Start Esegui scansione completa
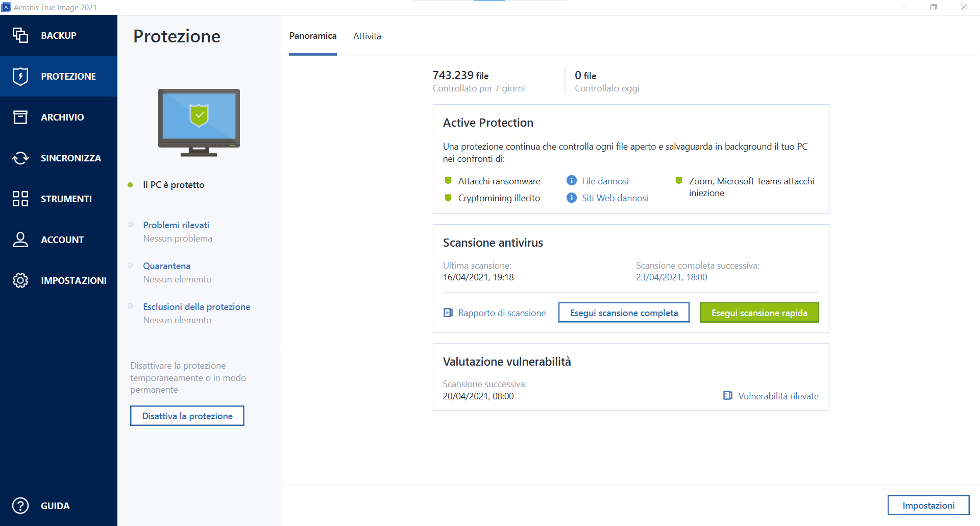This screenshot has height=526, width=980. [624, 313]
